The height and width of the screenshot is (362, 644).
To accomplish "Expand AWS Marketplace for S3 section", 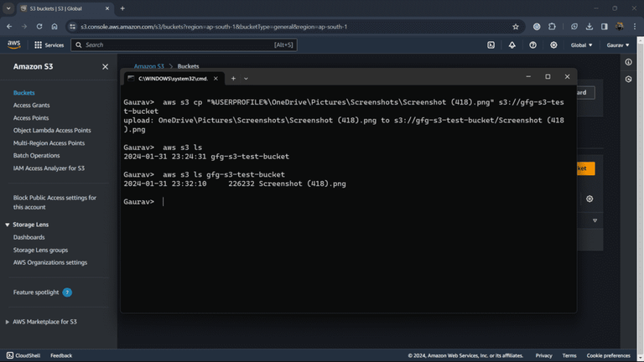I will (x=8, y=322).
